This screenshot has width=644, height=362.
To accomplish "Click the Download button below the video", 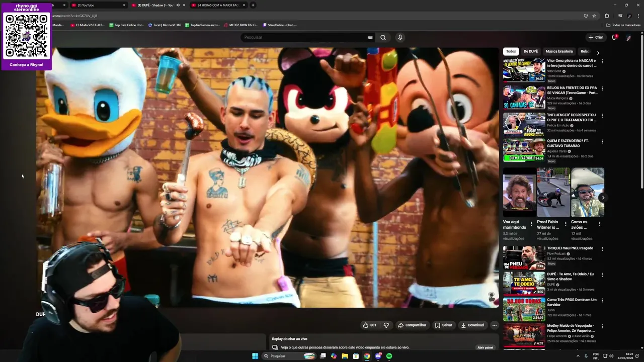I will tap(472, 325).
